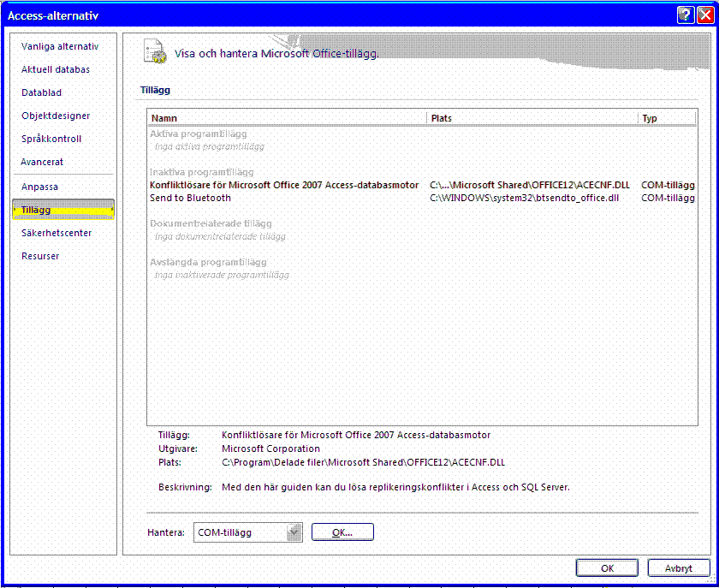Open the Hantera COM-tillägg dropdown
719x588 pixels.
[247, 532]
